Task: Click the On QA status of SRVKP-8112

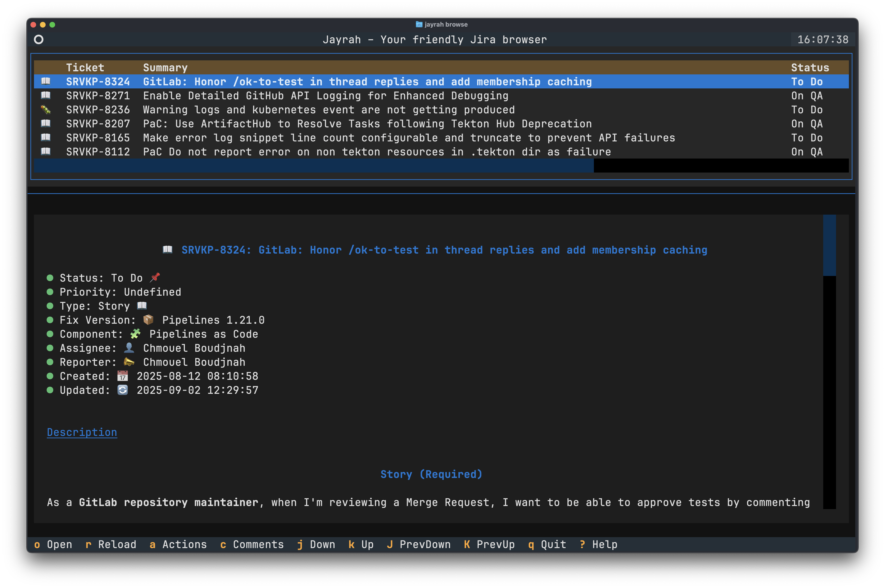Action: [807, 151]
